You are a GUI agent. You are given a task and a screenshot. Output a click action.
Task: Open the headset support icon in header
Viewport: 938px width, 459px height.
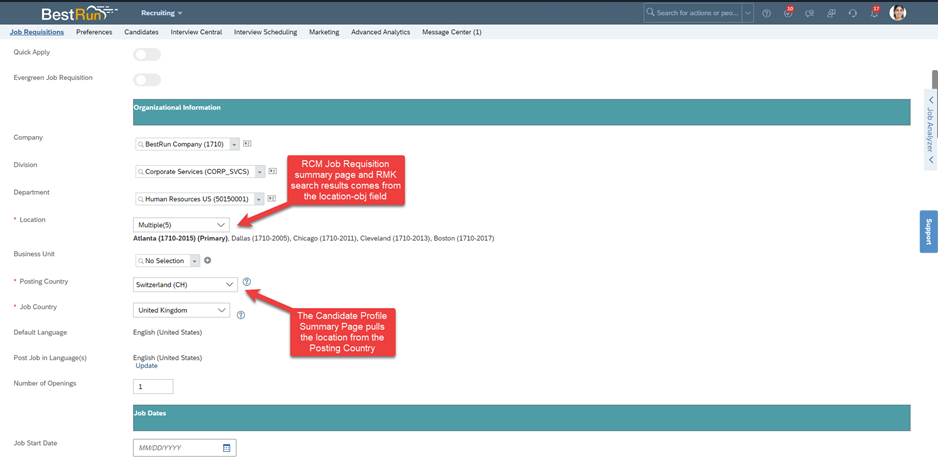click(853, 13)
